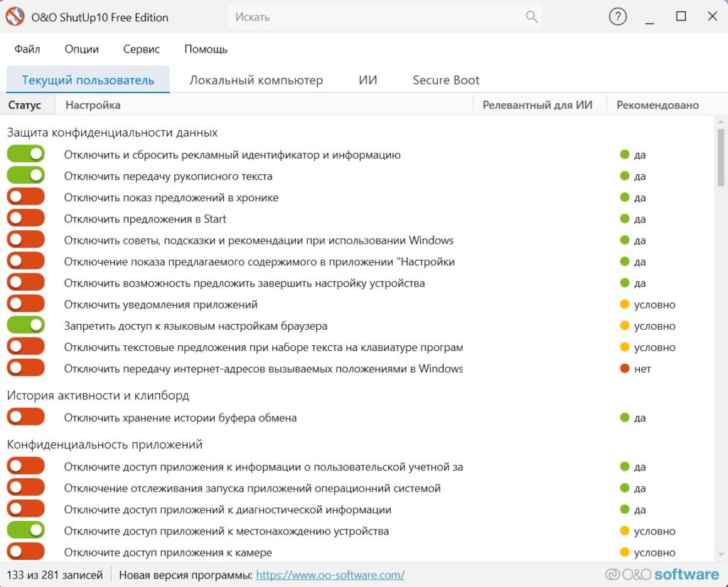The height and width of the screenshot is (587, 728).
Task: Toggle camera access switch
Action: pos(26,551)
